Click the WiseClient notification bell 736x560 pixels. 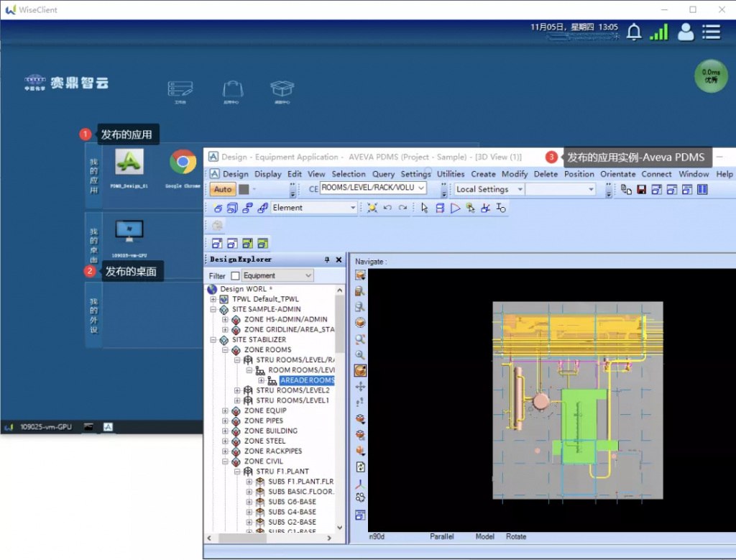[634, 32]
